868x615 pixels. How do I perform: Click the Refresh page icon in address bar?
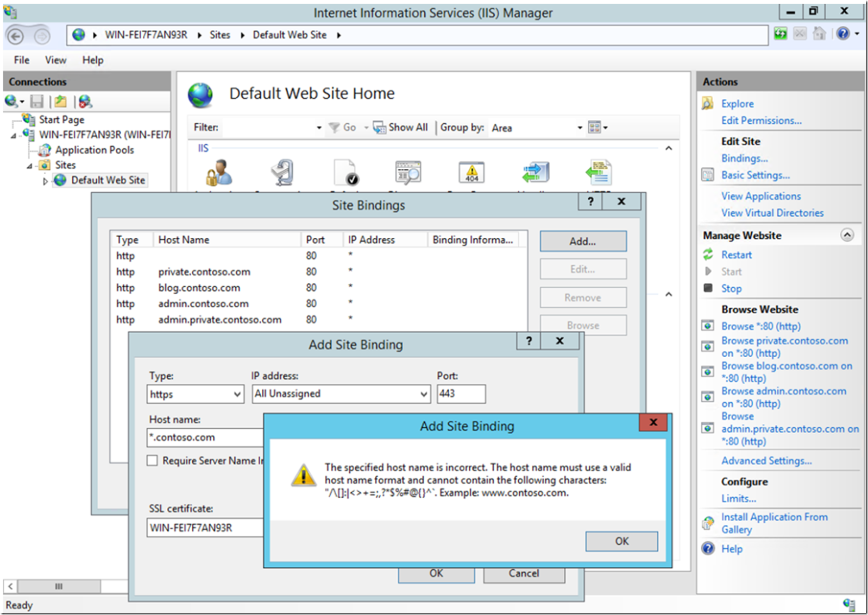coord(781,34)
